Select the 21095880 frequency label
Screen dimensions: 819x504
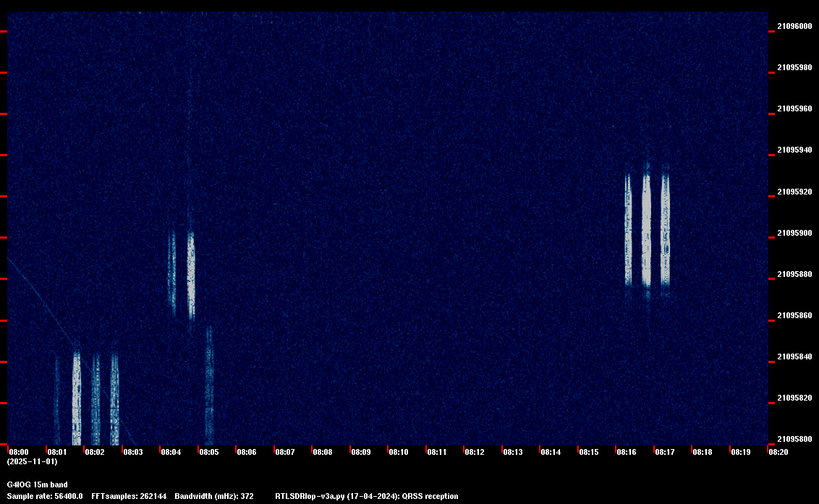(x=795, y=274)
